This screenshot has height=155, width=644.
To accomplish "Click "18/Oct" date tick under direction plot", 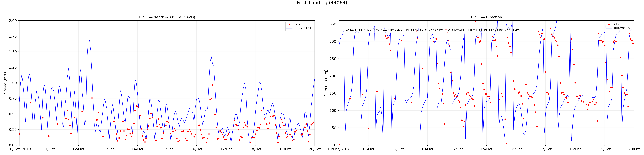I will 575,149.
